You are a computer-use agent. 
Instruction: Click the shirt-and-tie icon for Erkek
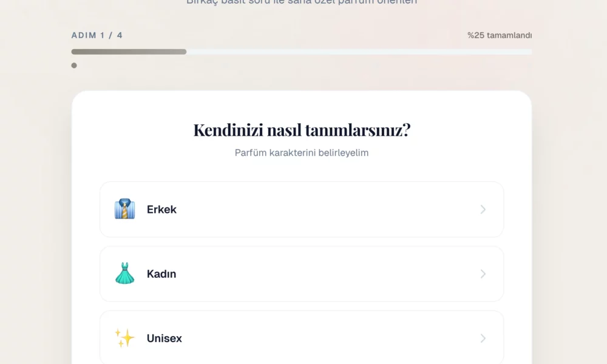[124, 209]
